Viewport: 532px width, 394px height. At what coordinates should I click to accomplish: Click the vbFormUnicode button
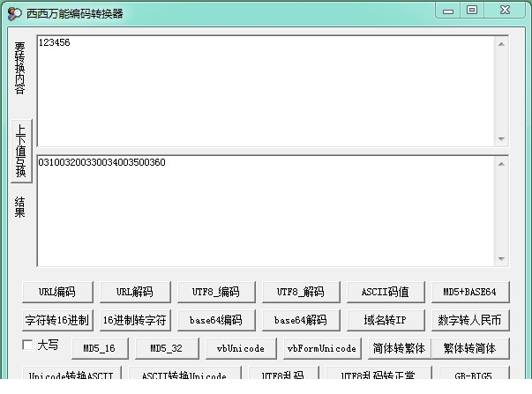coord(322,348)
